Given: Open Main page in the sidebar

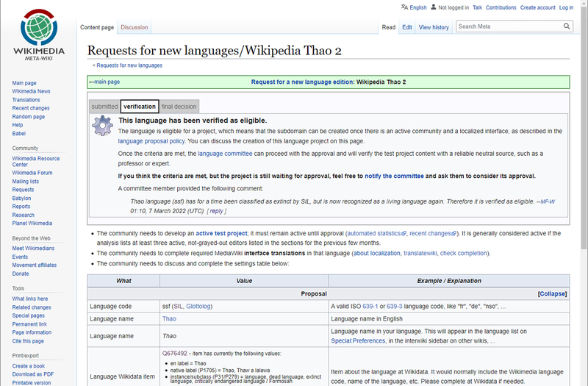Looking at the screenshot, I should [x=24, y=83].
